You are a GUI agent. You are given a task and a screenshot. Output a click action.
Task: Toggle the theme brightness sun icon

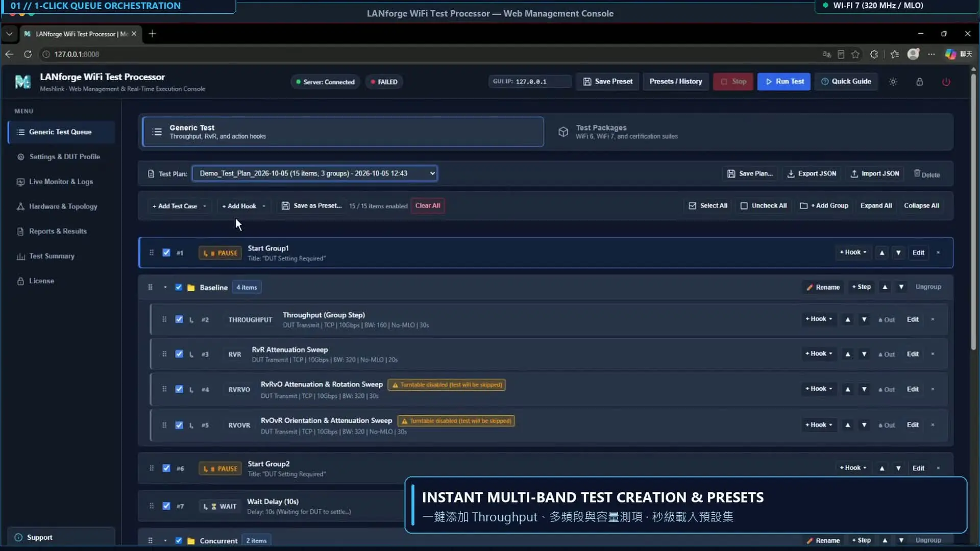893,82
